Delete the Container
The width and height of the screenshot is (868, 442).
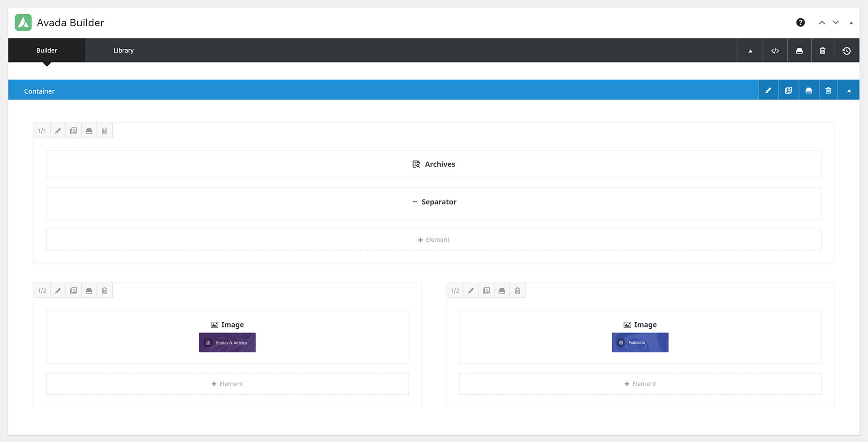pos(828,90)
